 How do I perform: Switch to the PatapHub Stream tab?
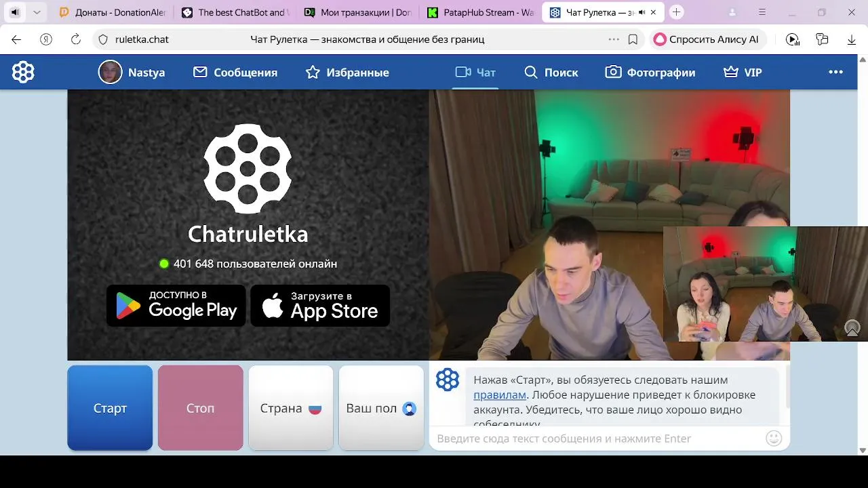[480, 12]
